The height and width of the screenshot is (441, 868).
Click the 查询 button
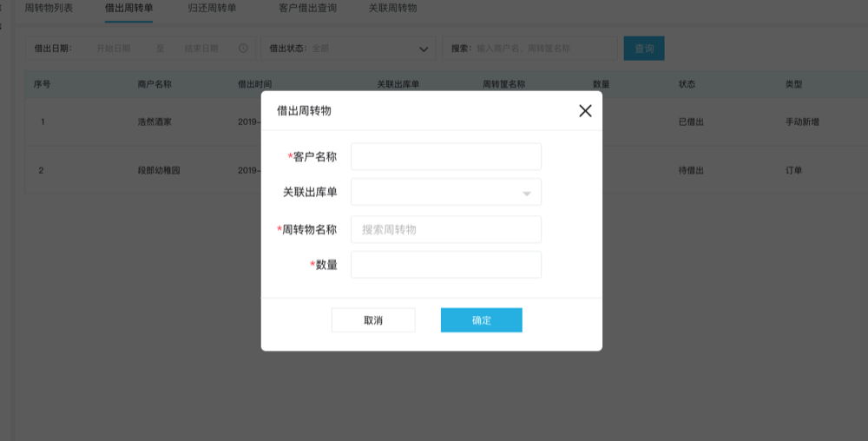click(x=644, y=49)
